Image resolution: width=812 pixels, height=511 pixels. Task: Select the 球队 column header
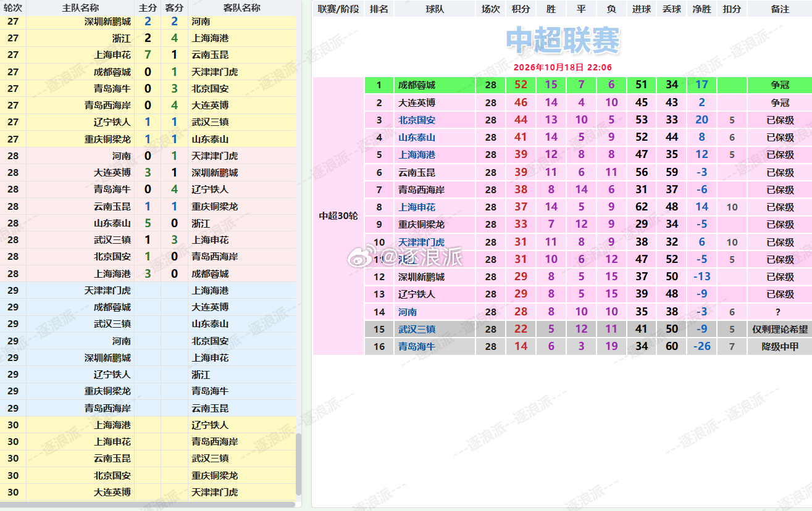tap(435, 9)
